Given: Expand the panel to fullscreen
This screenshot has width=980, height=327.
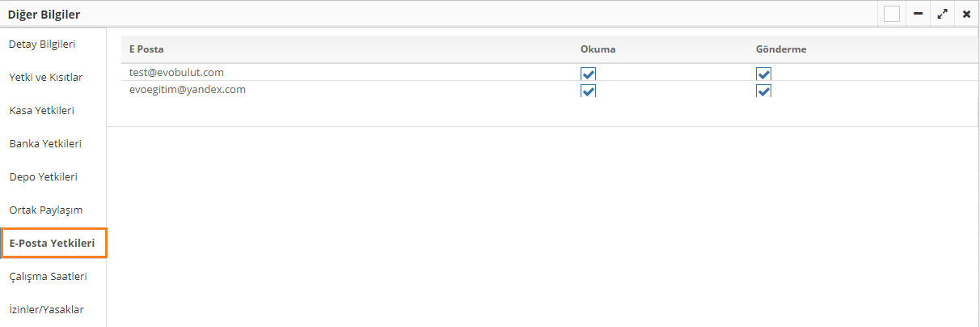Looking at the screenshot, I should click(942, 14).
